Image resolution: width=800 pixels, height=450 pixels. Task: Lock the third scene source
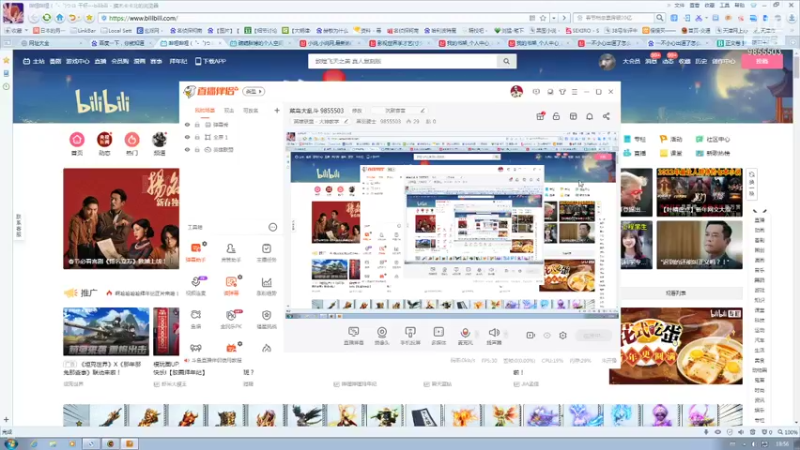click(x=197, y=150)
